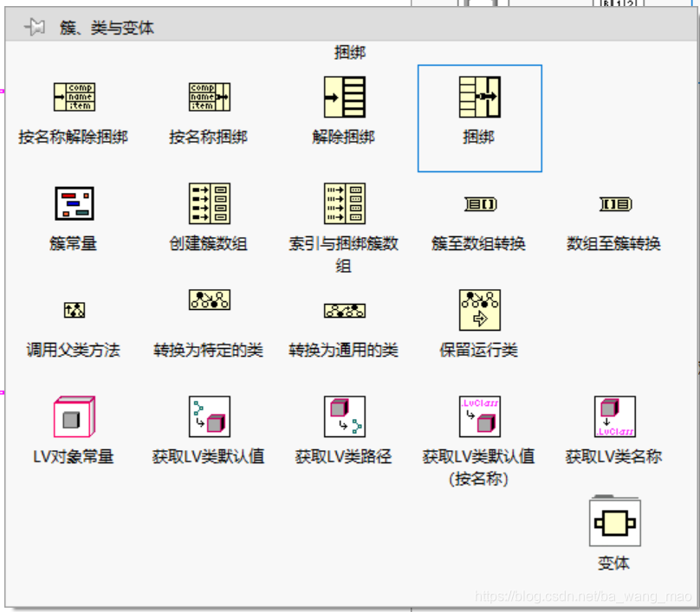
Task: Select the 索引与捆绑簇数组 icon
Action: tap(345, 203)
